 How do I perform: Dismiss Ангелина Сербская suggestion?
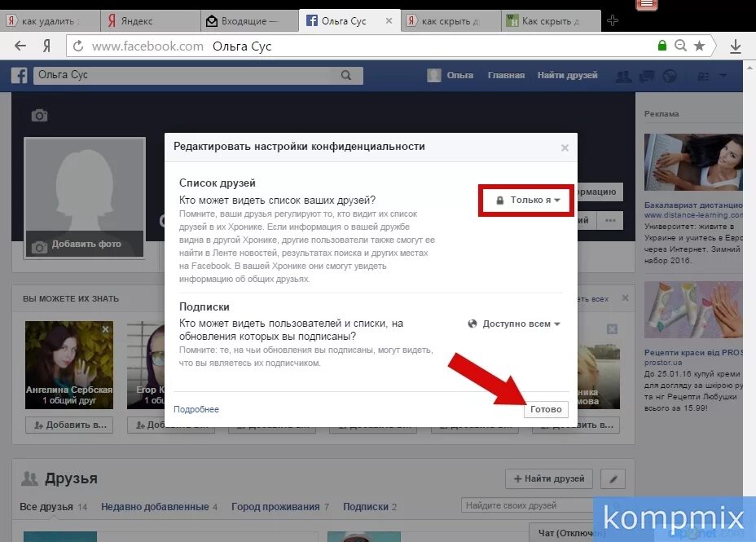point(106,328)
